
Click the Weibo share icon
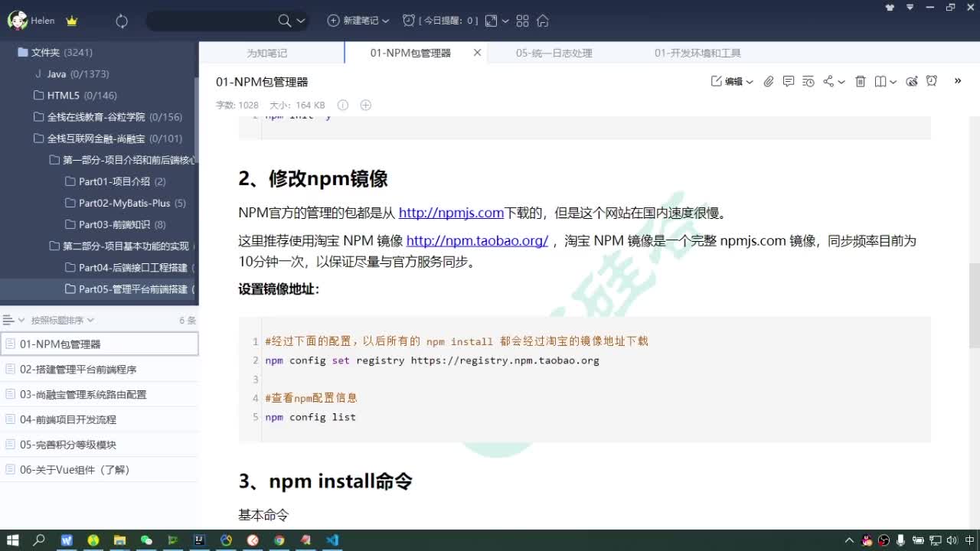(912, 81)
